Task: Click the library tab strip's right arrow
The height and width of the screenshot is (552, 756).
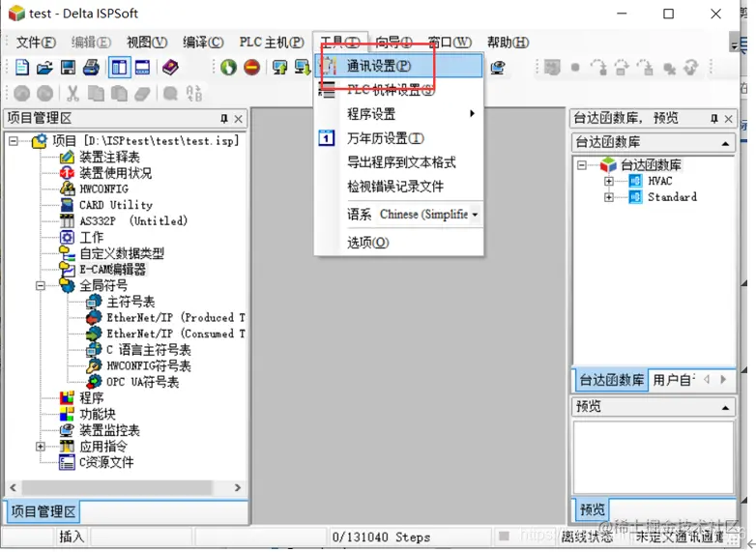Action: pos(723,380)
